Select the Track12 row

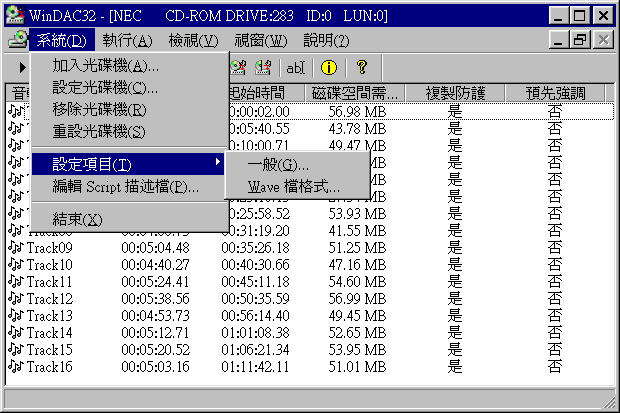pos(310,299)
